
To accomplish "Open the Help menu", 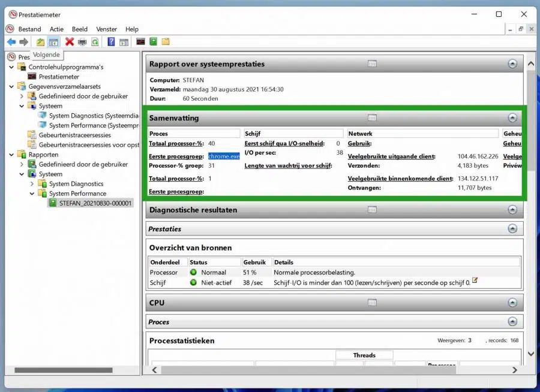I will coord(132,29).
